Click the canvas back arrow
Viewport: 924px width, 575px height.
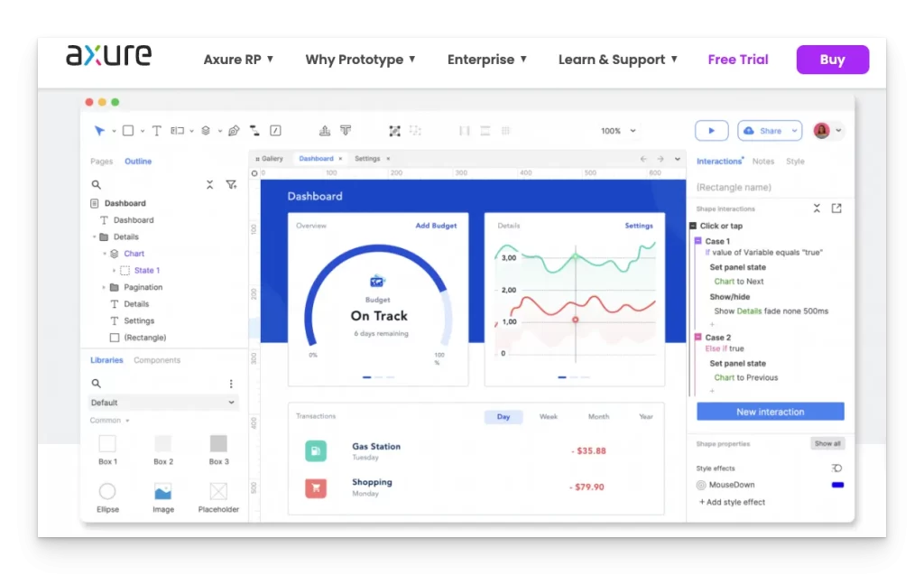click(643, 159)
